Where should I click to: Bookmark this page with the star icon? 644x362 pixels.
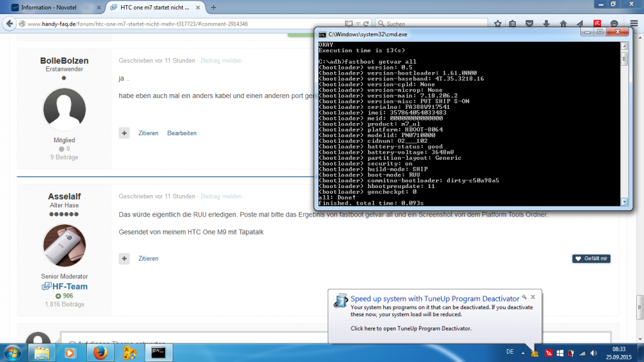tap(498, 24)
